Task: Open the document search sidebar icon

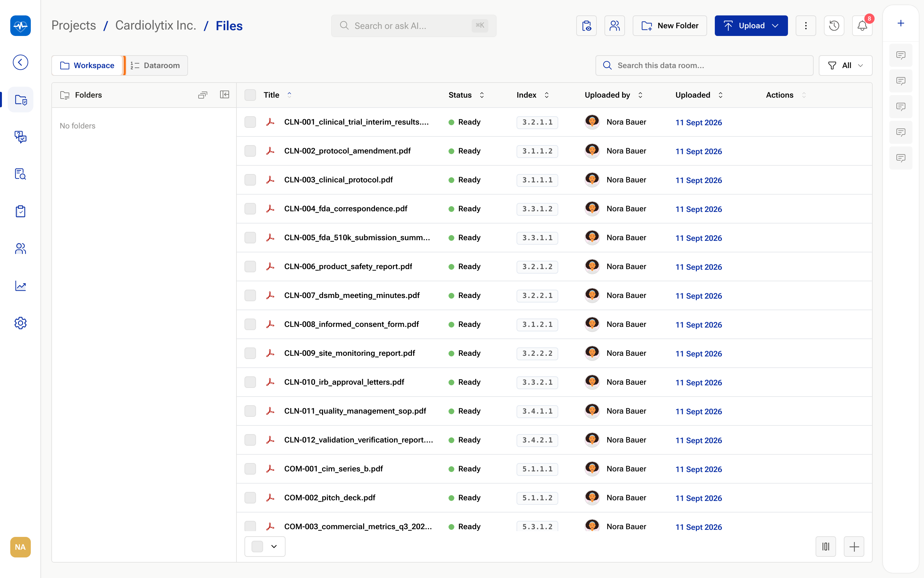Action: point(21,174)
